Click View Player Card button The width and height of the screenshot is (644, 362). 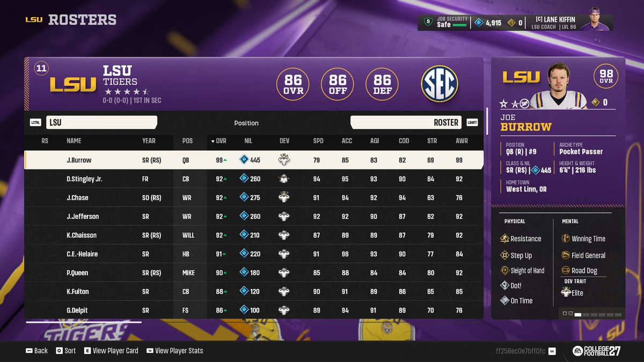pyautogui.click(x=111, y=351)
